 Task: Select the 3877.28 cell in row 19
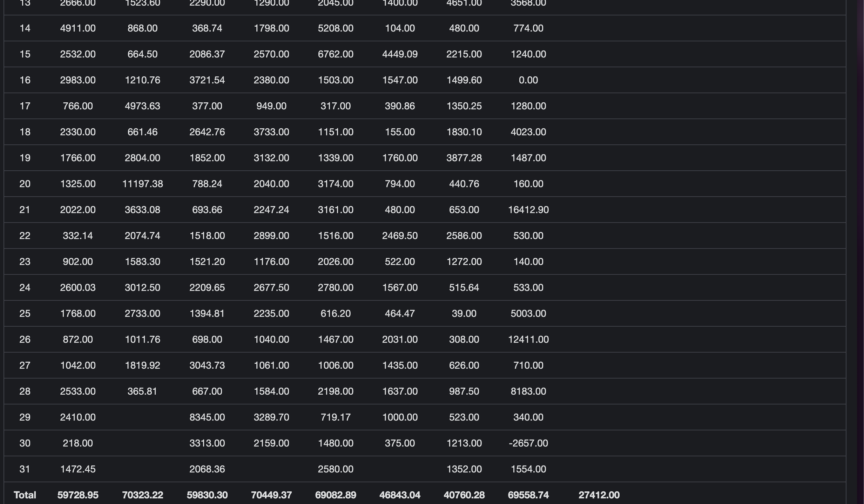coord(464,158)
